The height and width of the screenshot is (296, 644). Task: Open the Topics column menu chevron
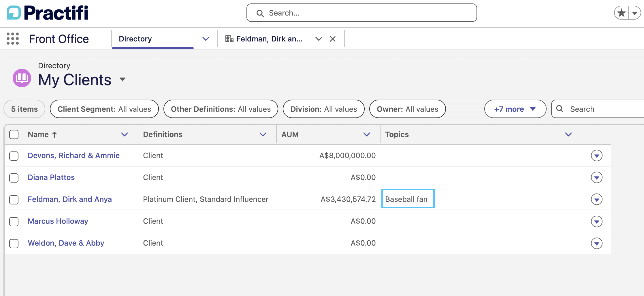pyautogui.click(x=568, y=134)
